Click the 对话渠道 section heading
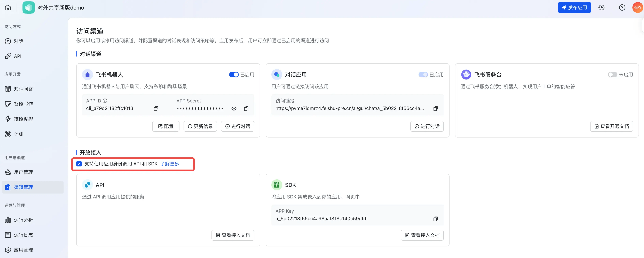Screen dimensions: 644x258 [x=90, y=54]
